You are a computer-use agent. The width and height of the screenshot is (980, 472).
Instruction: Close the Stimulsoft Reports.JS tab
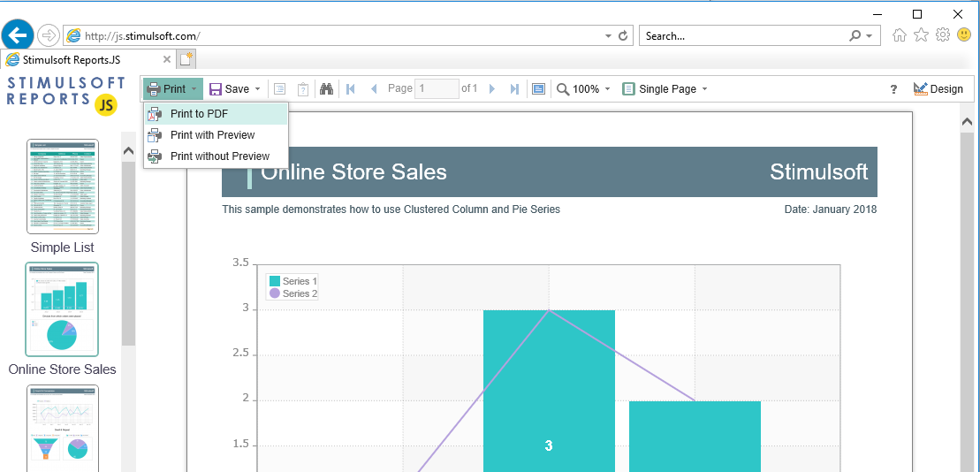pos(167,59)
